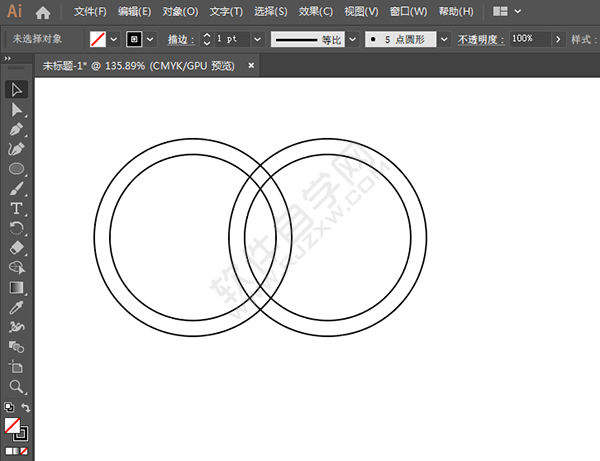Open the 对象(O) menu

pos(180,11)
